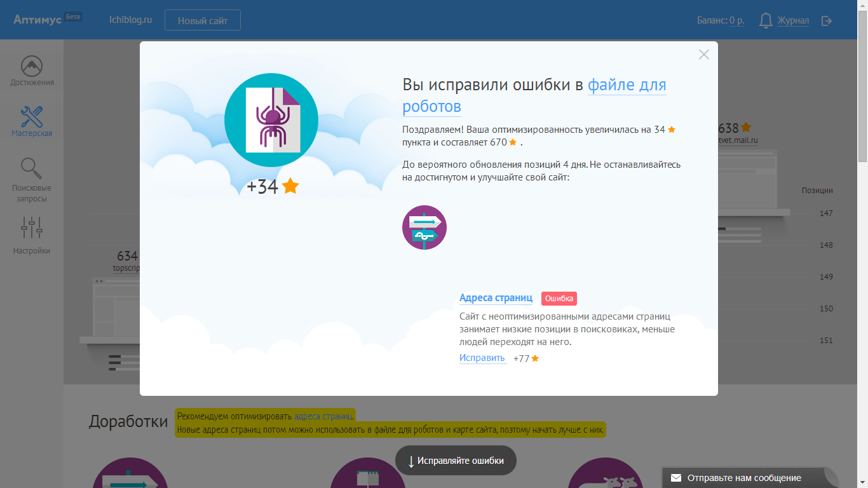Click the Ошибка red badge
The width and height of the screenshot is (868, 488).
(x=559, y=299)
